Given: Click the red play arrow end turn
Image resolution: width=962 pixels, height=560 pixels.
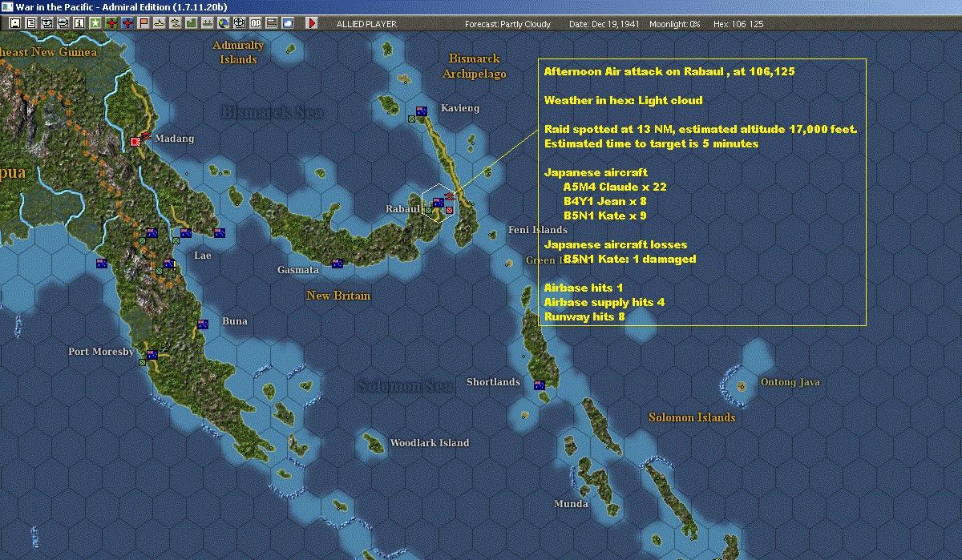Looking at the screenshot, I should pos(312,24).
